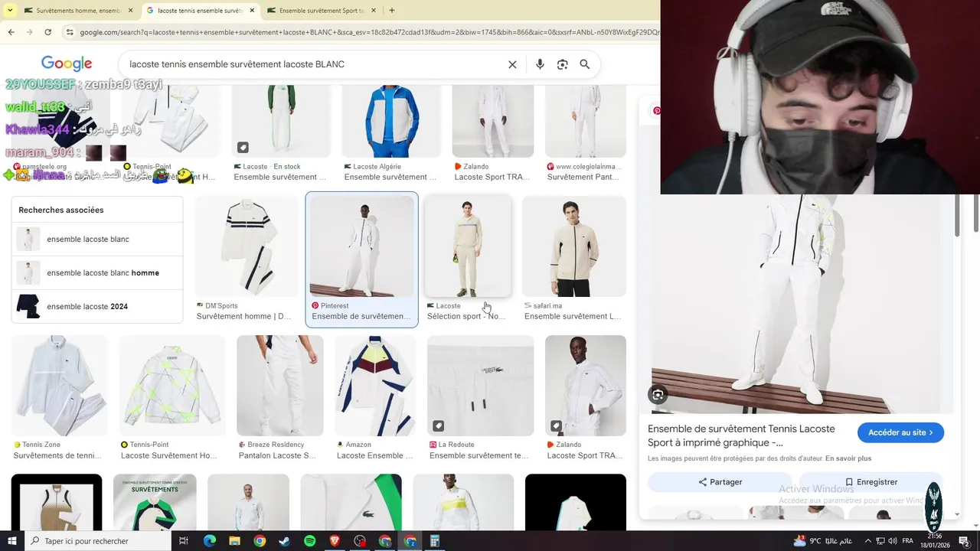Open File Explorer from taskbar
Screen dimensions: 980x551
(x=234, y=541)
